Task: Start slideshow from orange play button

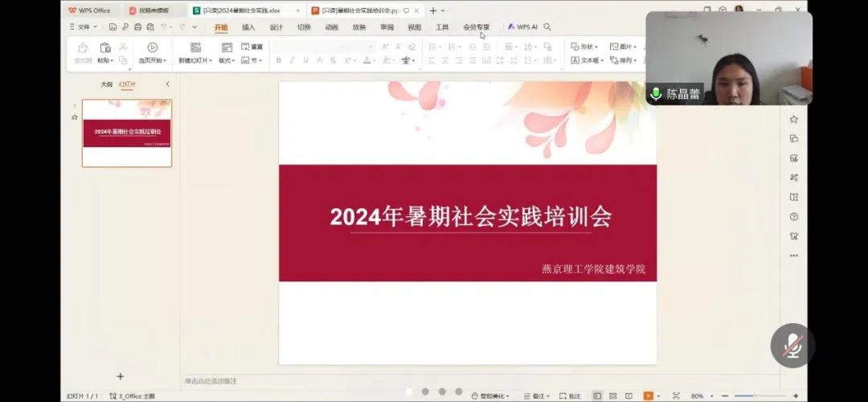Action: point(648,396)
